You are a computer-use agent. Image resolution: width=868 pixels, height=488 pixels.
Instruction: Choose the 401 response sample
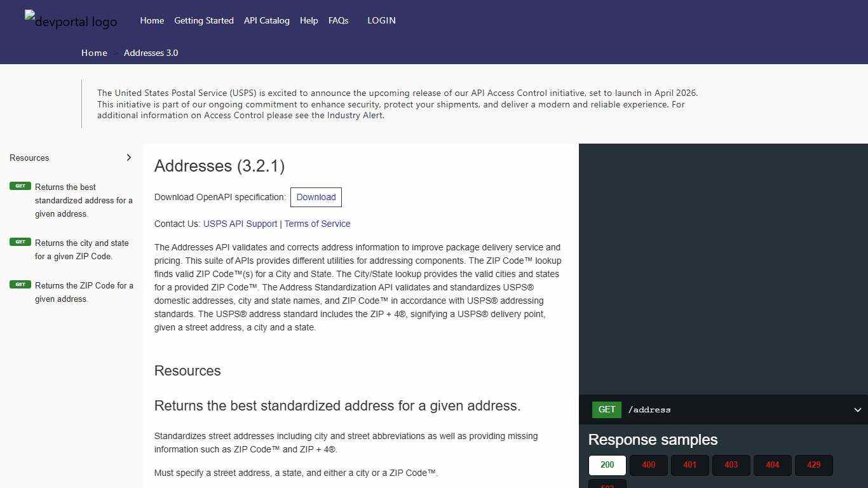pyautogui.click(x=689, y=464)
